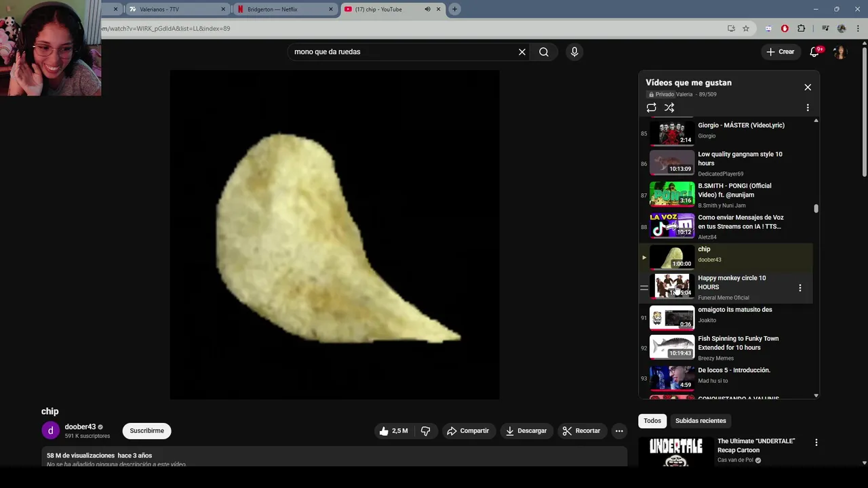Close the YouTube chip tab
The image size is (868, 488).
[x=439, y=9]
